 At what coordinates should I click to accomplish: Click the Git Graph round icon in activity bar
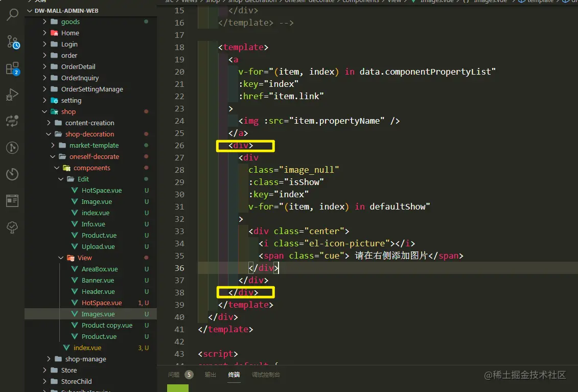[12, 148]
